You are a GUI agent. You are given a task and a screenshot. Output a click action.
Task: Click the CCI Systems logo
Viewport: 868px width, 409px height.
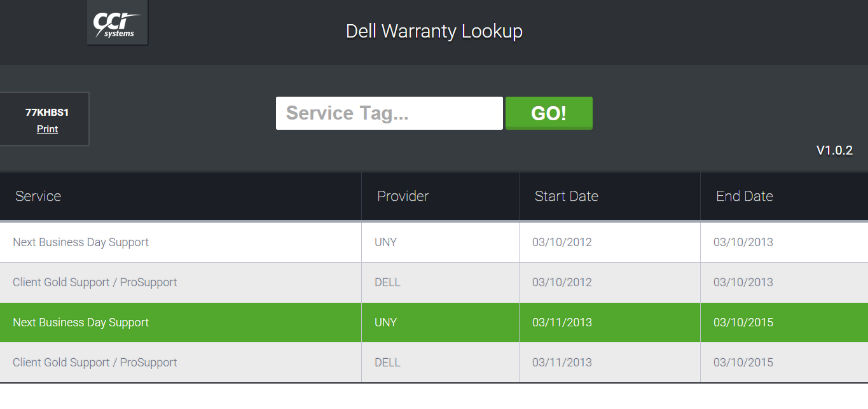point(117,23)
